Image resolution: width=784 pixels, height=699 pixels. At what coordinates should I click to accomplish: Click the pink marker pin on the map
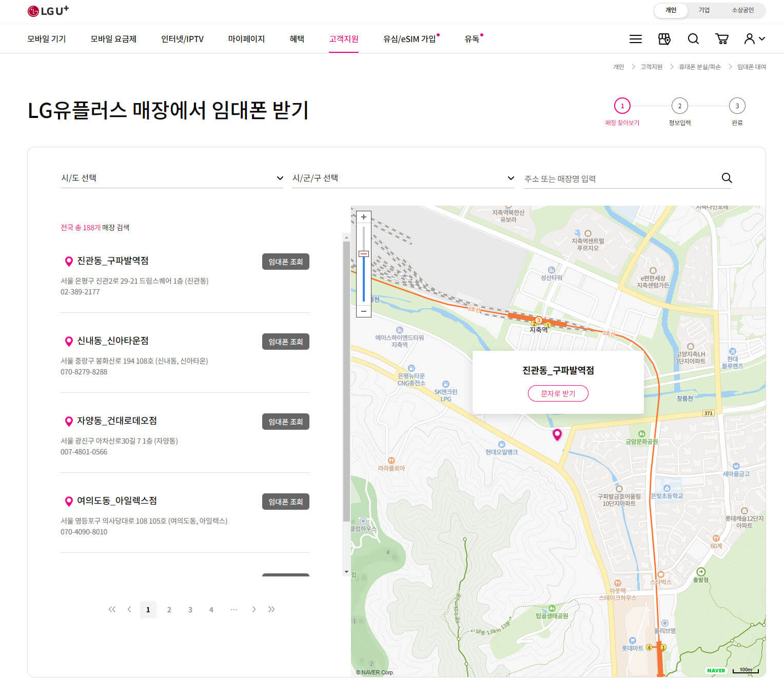[557, 434]
